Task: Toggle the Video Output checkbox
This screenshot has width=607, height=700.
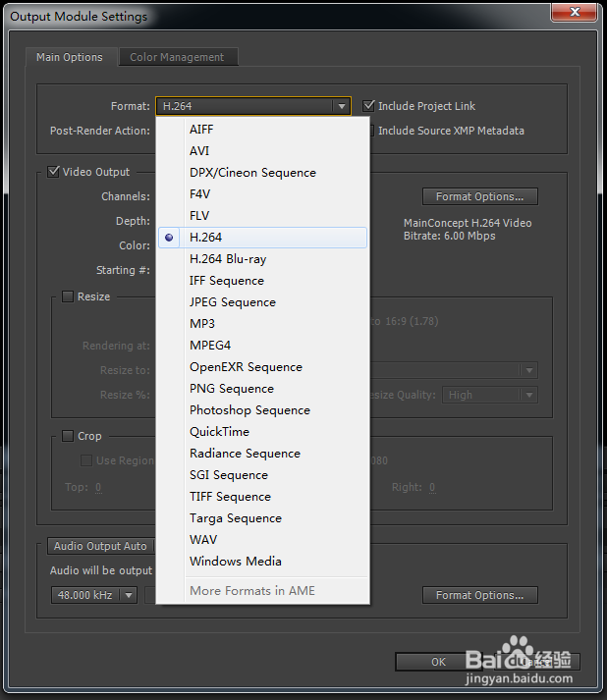Action: tap(53, 172)
